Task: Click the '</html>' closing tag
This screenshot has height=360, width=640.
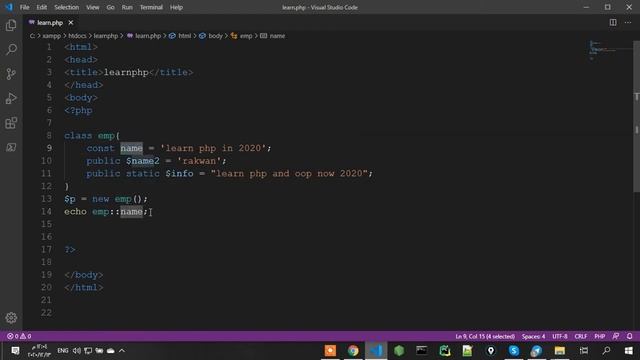Action: pyautogui.click(x=84, y=287)
